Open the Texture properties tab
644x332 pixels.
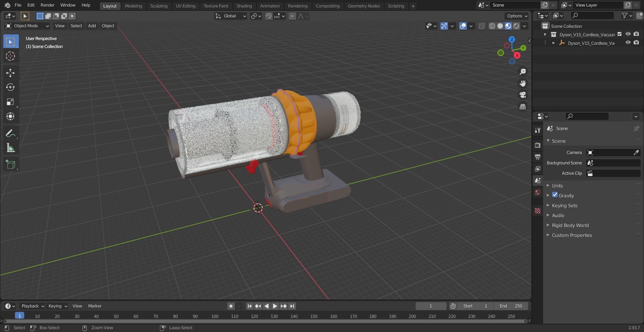(x=537, y=211)
